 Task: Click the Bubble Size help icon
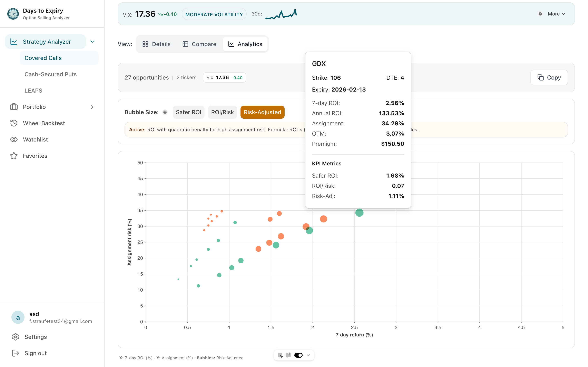pyautogui.click(x=165, y=112)
